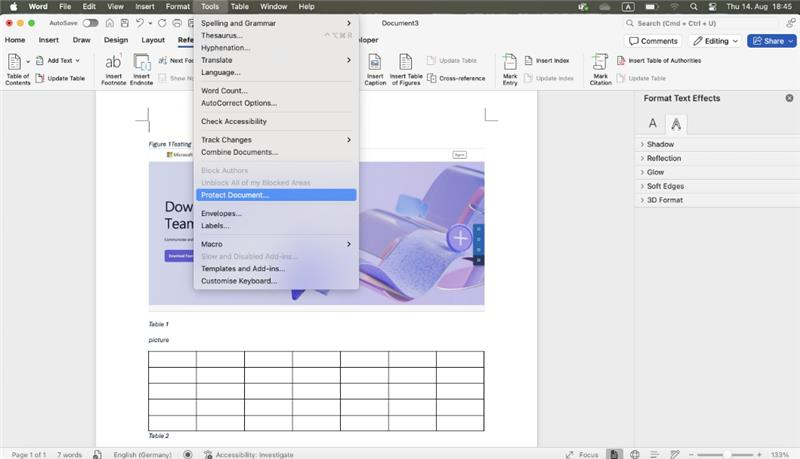Click the search field in title bar

coord(702,23)
